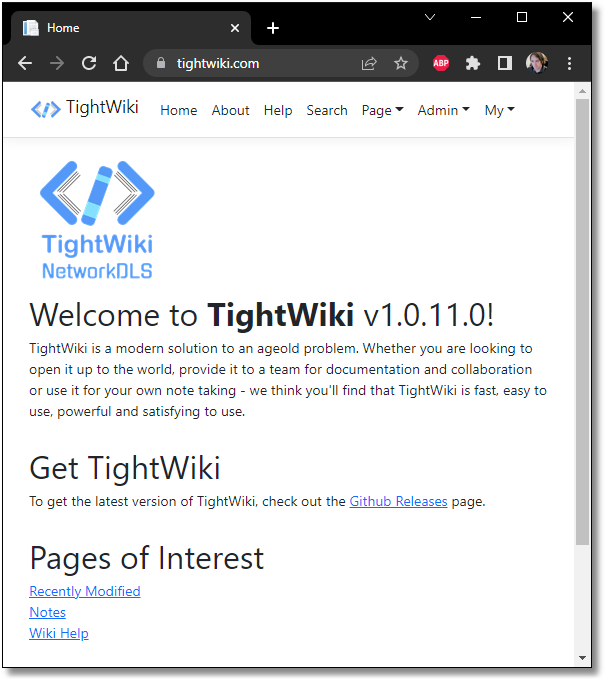Reload the page with refresh icon
606x682 pixels.
pyautogui.click(x=89, y=63)
